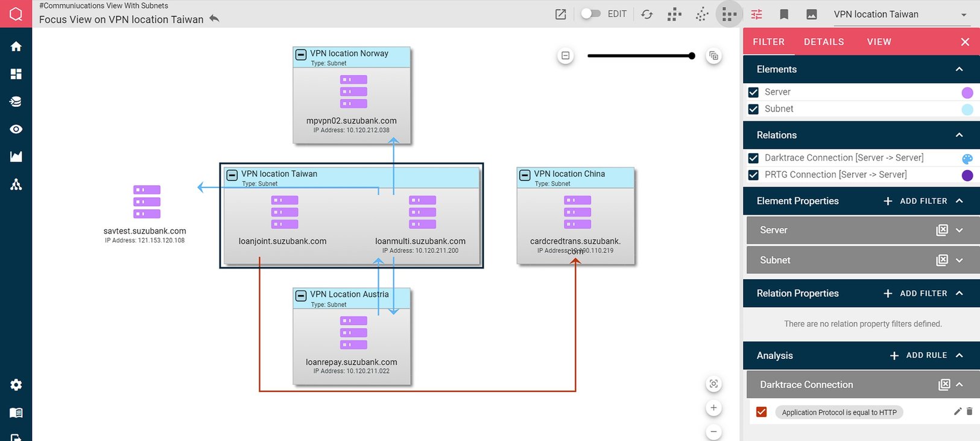Click the Darktrace Connection color palette swatch
The height and width of the screenshot is (441, 980).
click(967, 159)
